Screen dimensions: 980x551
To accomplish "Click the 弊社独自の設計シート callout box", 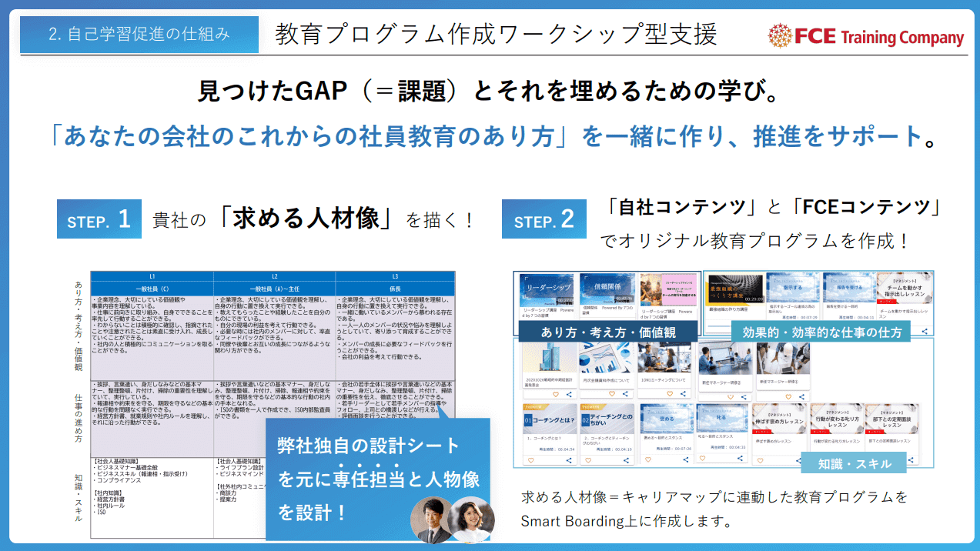I will pyautogui.click(x=379, y=479).
